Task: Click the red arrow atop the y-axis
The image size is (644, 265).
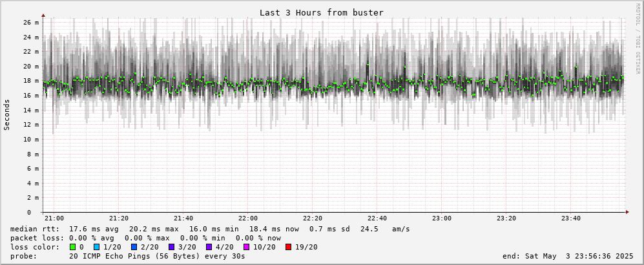Action: click(43, 16)
